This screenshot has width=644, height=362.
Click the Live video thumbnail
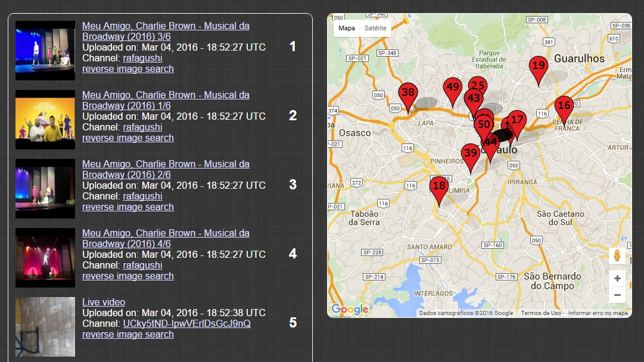pos(45,327)
